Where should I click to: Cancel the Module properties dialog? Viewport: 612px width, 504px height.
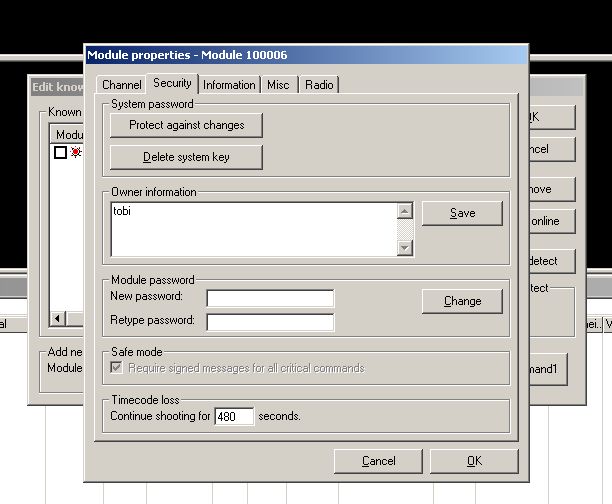pyautogui.click(x=378, y=461)
